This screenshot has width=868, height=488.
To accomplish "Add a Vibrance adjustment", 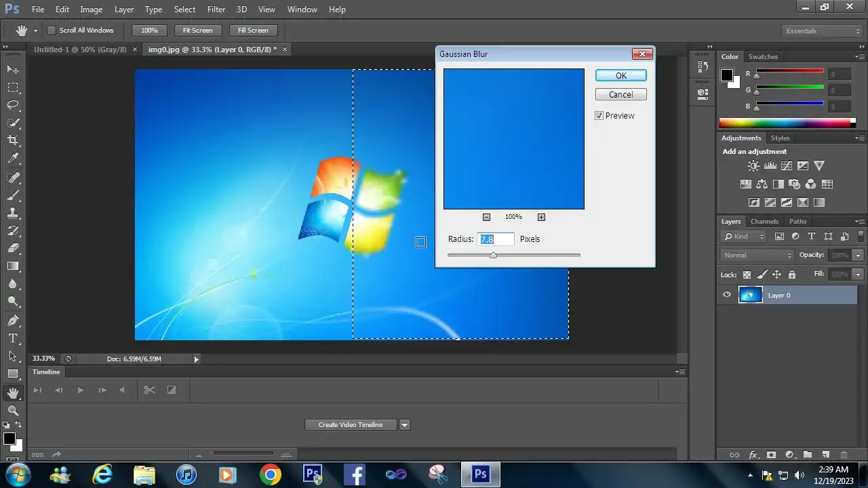I will (x=819, y=165).
